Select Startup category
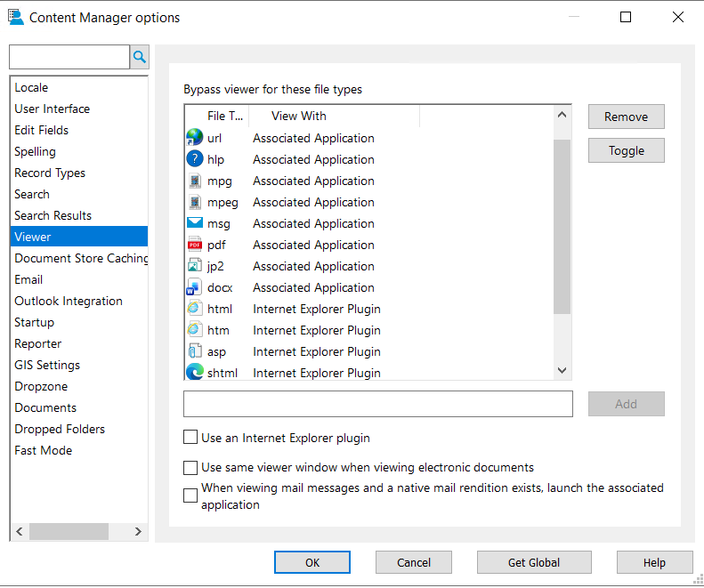The width and height of the screenshot is (704, 588). click(79, 322)
